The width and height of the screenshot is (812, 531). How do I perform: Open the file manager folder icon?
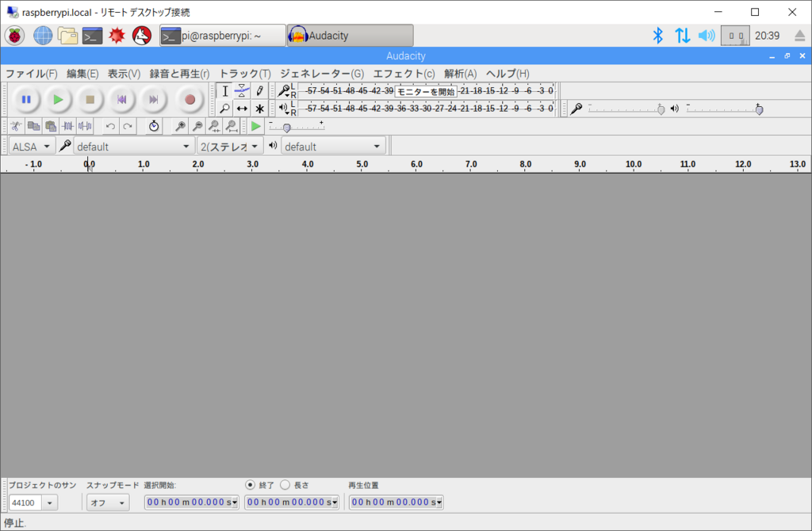click(67, 36)
